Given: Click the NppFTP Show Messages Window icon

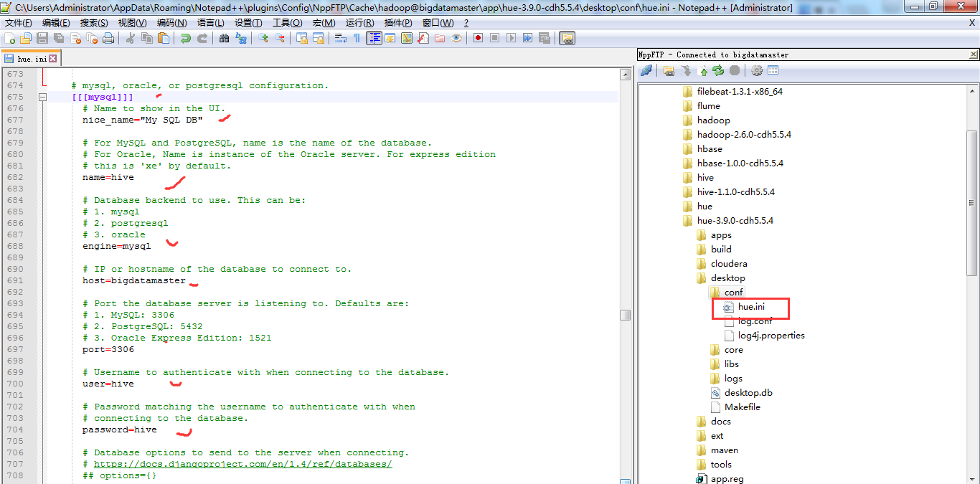Looking at the screenshot, I should (x=773, y=70).
